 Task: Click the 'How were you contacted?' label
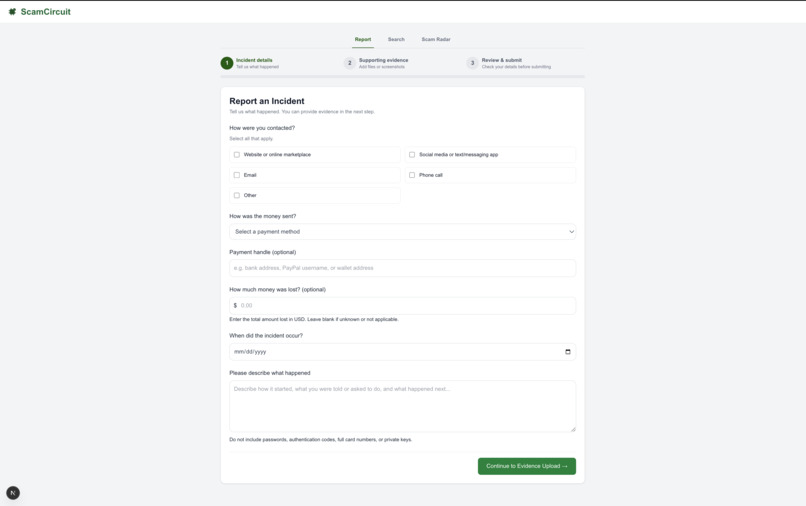point(262,128)
